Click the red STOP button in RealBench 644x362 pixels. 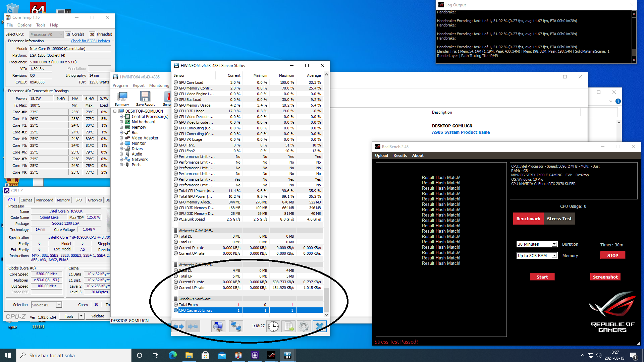[x=612, y=256]
